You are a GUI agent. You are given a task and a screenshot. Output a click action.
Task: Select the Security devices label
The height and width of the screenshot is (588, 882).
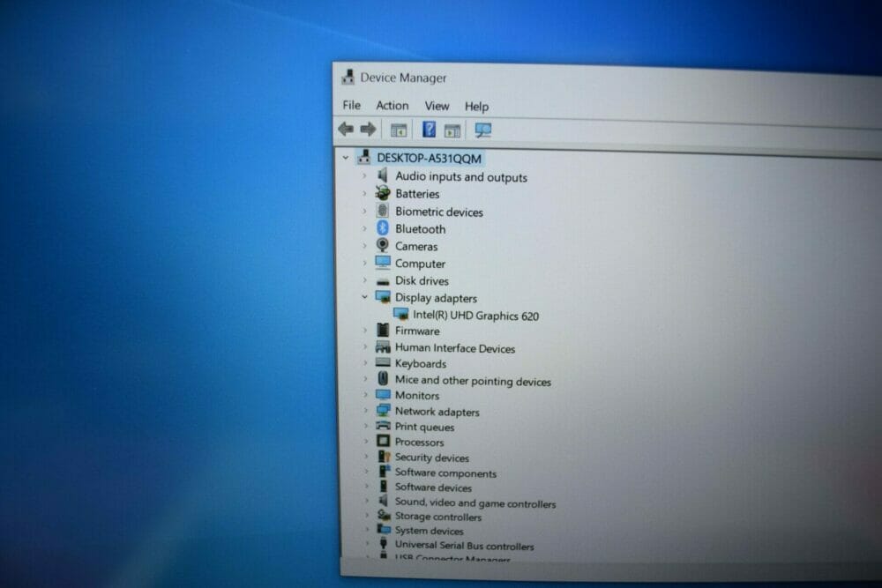click(432, 458)
